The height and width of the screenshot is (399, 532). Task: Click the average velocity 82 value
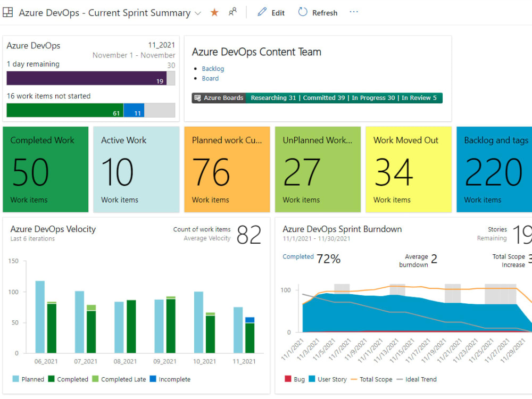pyautogui.click(x=249, y=235)
